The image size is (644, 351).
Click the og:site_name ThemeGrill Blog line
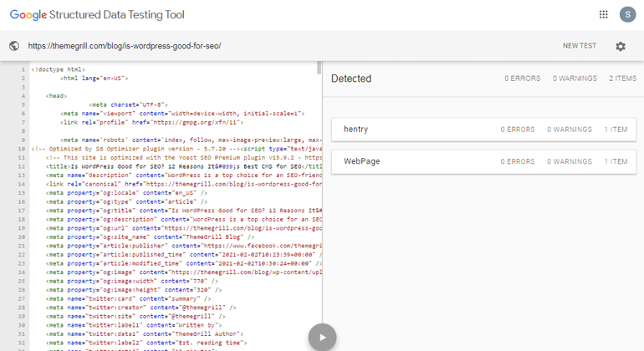(x=150, y=237)
